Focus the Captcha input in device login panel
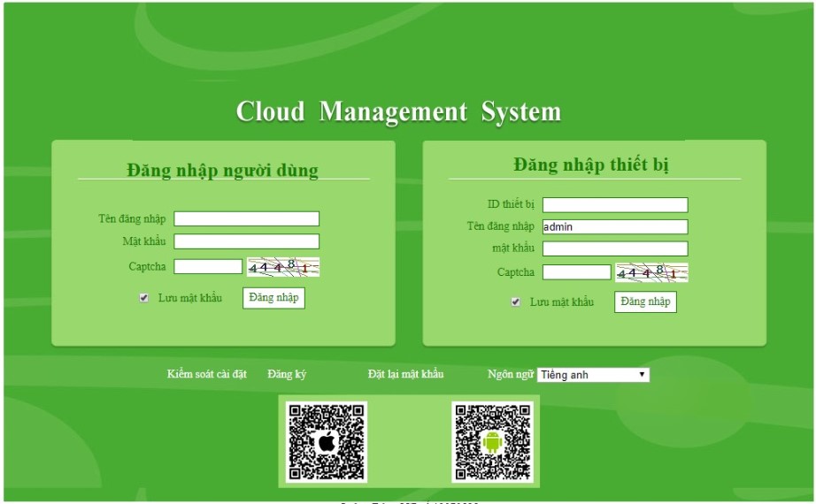816x504 pixels. pyautogui.click(x=577, y=272)
